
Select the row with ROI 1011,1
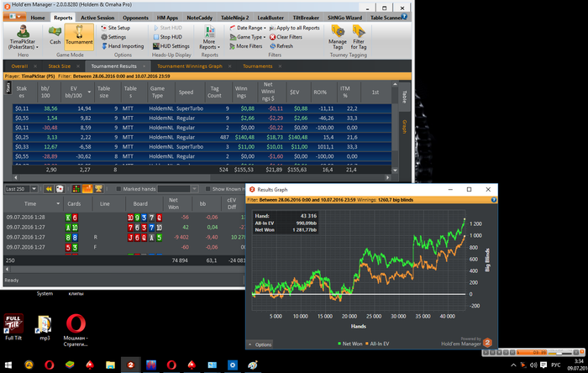click(202, 147)
